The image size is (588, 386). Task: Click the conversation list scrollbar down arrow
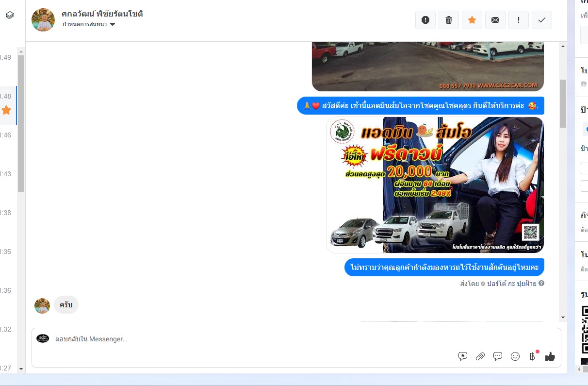[x=21, y=369]
